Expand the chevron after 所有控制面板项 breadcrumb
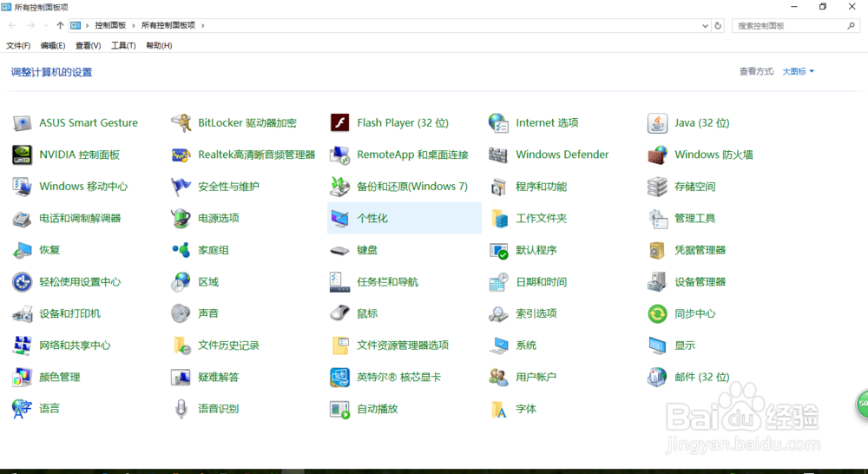868x474 pixels. (202, 25)
